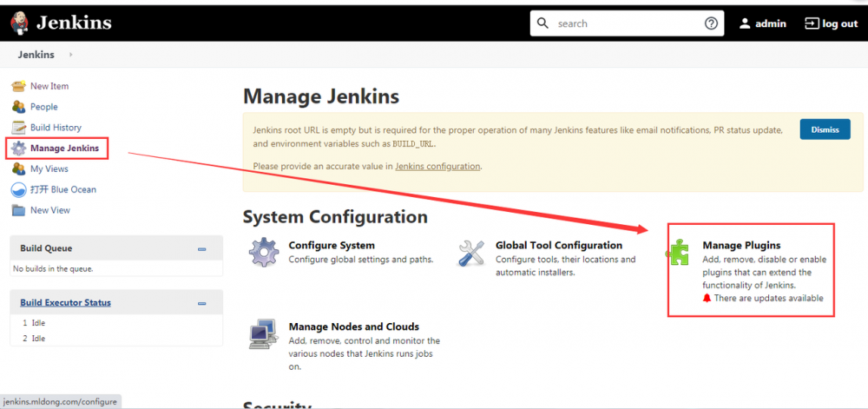Click the green Manage Plugins puzzle icon
This screenshot has height=409, width=868.
(678, 253)
